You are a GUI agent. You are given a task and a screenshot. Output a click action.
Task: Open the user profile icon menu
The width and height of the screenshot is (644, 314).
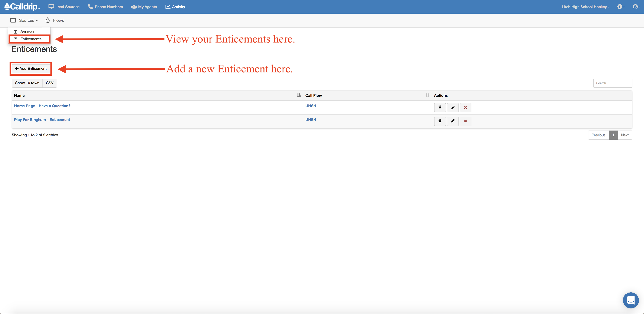(x=636, y=7)
